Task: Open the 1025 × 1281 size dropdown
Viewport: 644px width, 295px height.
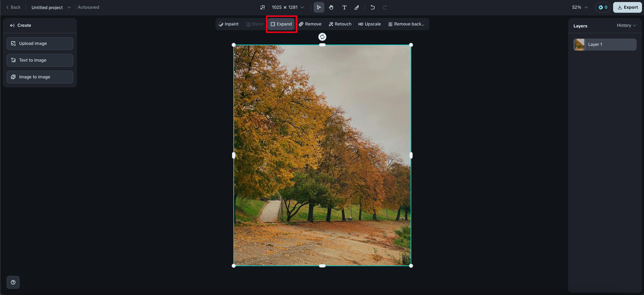Action: tap(288, 8)
